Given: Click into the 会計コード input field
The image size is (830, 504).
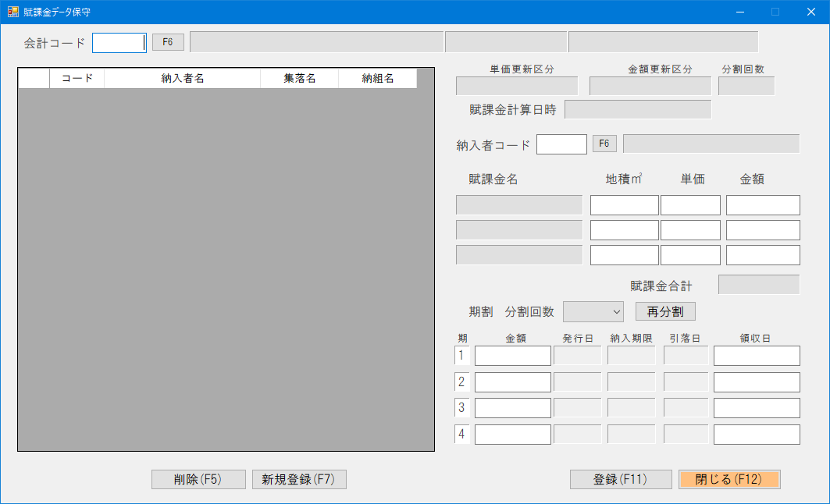Looking at the screenshot, I should [118, 41].
